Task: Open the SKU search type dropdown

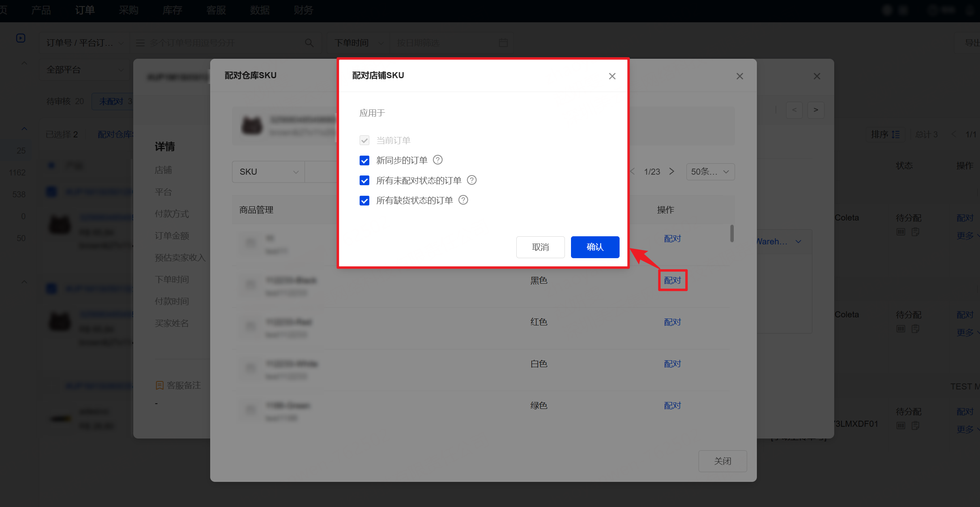Action: point(268,172)
